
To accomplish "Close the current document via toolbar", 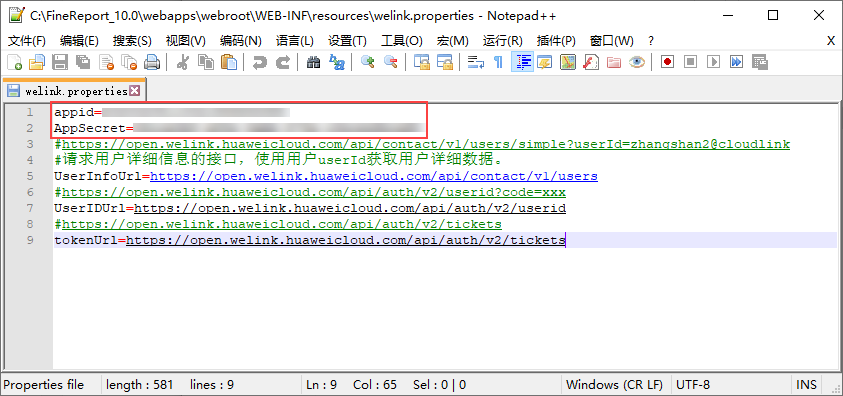I will coord(106,62).
